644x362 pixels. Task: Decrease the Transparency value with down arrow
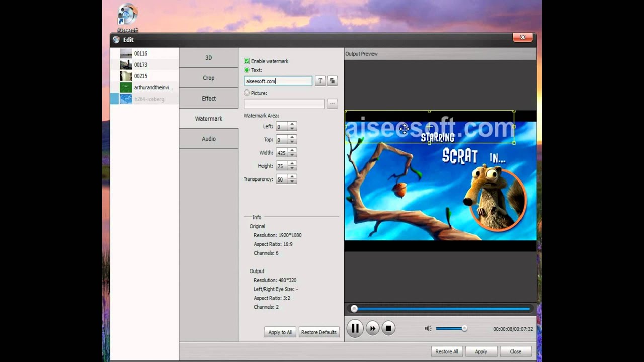click(292, 182)
